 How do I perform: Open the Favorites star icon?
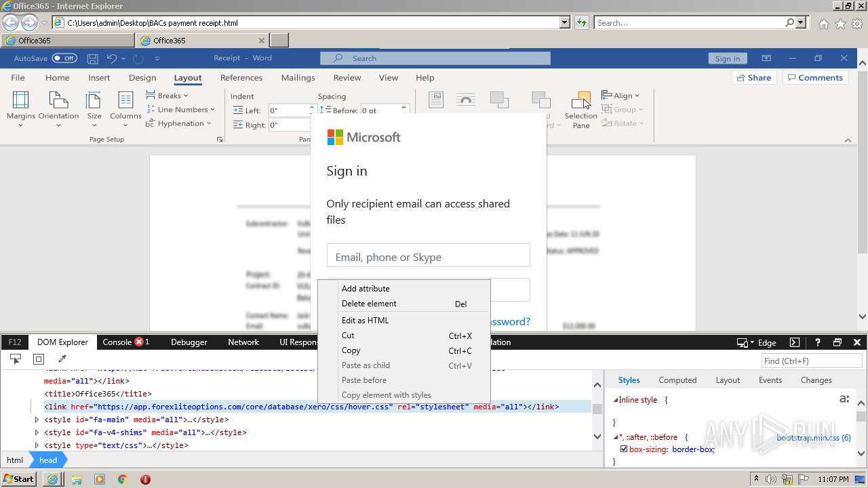[840, 24]
